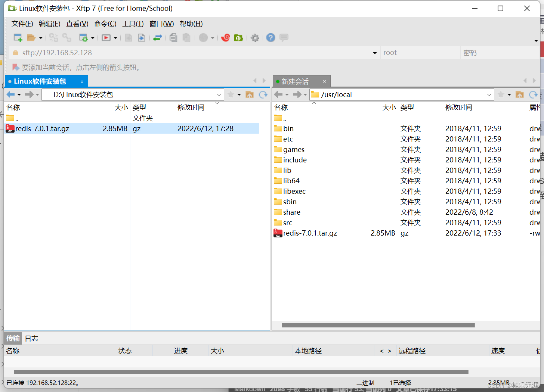Click the green Xftp toolbar icon

tap(239, 38)
